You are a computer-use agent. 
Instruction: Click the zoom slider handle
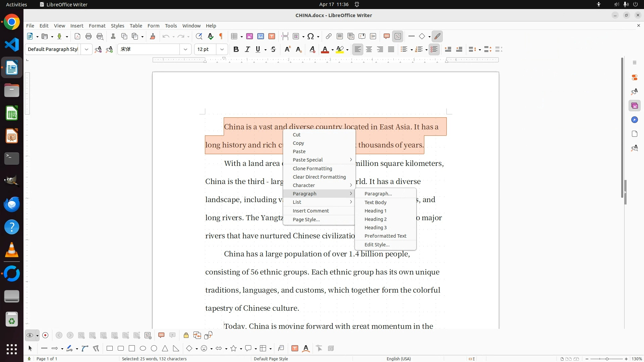607,359
